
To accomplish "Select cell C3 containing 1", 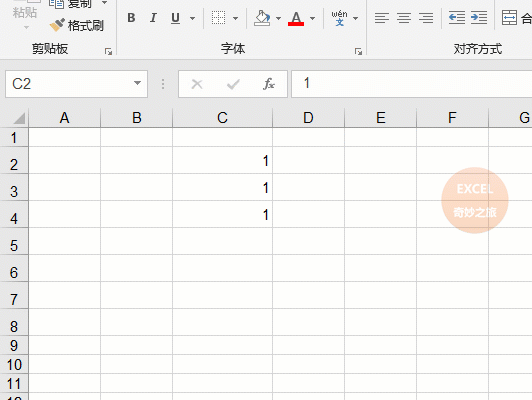I will tap(222, 187).
